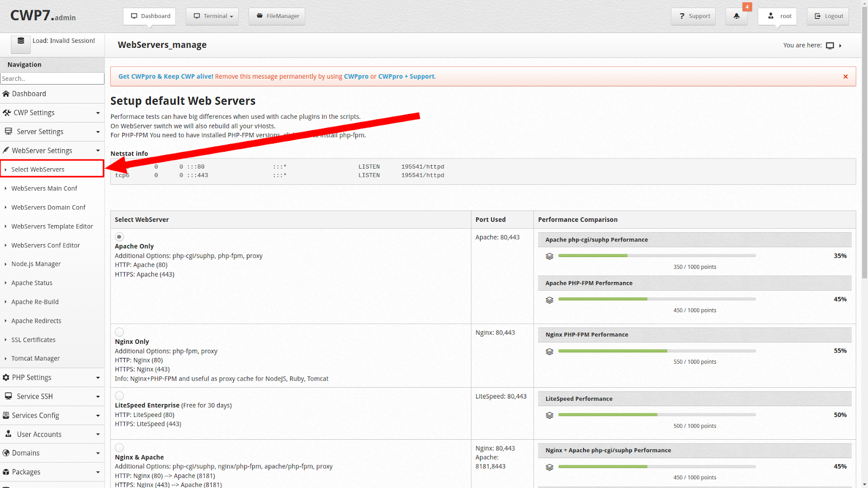Click layers icon beside LiteSpeed performance bar
Viewport: 868px width, 488px height.
pos(550,415)
